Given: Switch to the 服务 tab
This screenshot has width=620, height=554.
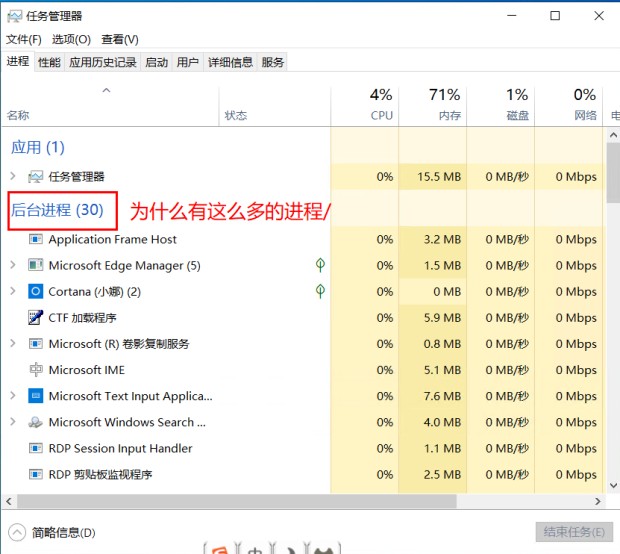Looking at the screenshot, I should [272, 62].
